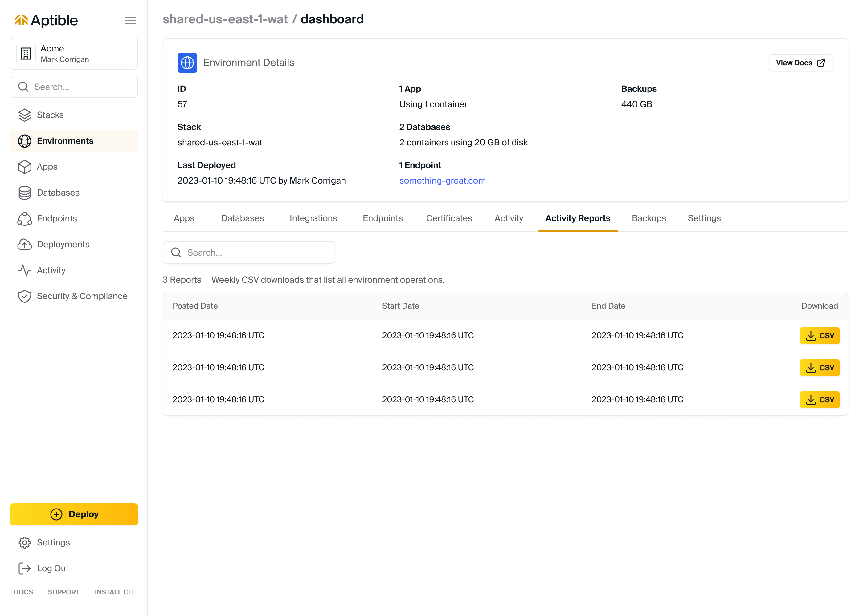This screenshot has height=616, width=863.
Task: Open the something-great.com endpoint link
Action: [x=442, y=180]
